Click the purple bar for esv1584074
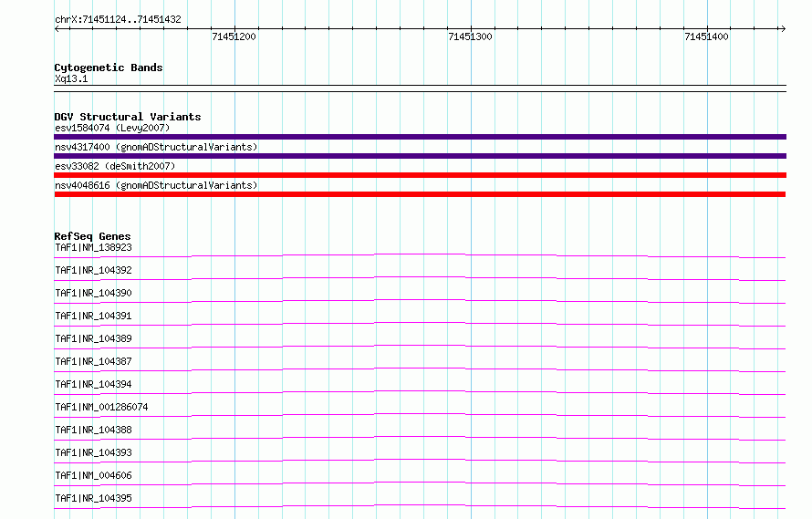The width and height of the screenshot is (812, 519). (420, 137)
